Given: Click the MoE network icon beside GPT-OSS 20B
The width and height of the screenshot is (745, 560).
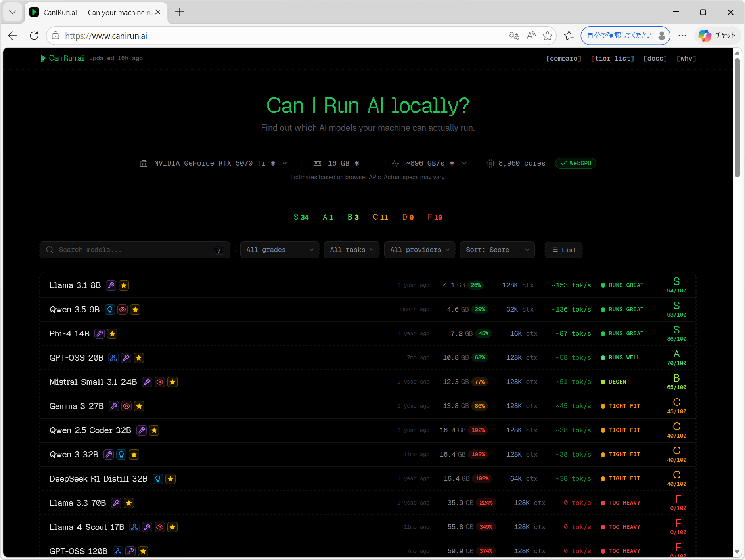Looking at the screenshot, I should tap(113, 358).
